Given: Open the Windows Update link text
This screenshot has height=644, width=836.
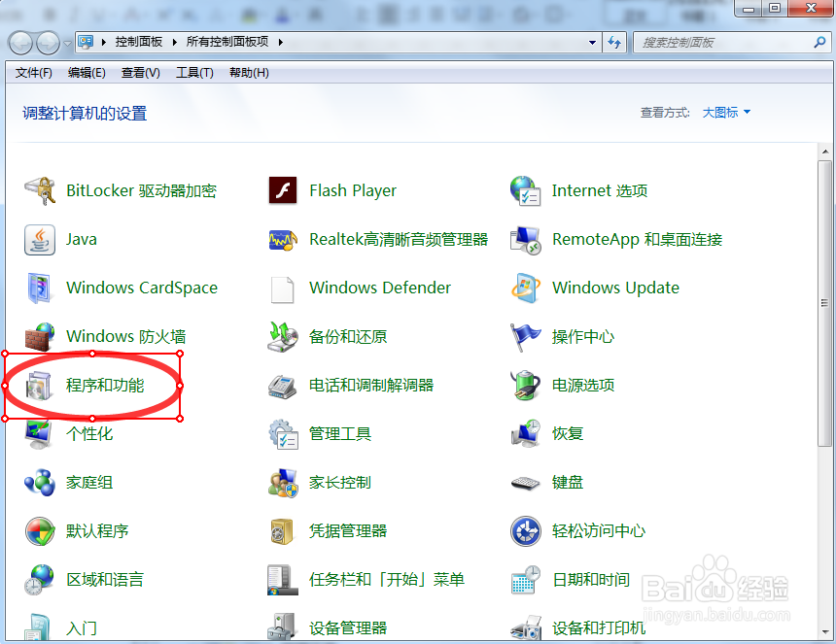Looking at the screenshot, I should [615, 288].
